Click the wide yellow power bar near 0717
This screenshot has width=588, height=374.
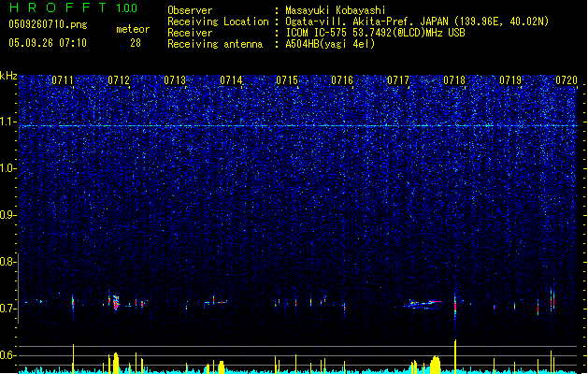click(x=435, y=365)
